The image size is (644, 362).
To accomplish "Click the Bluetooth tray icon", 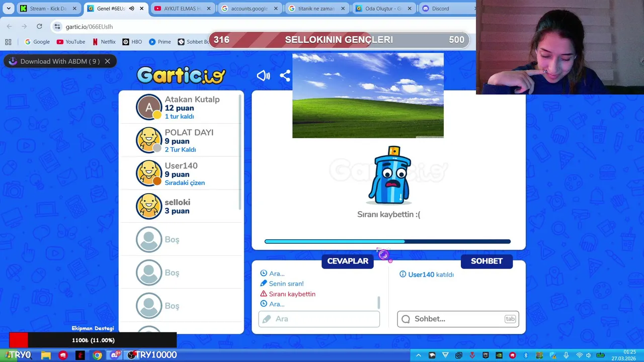I will point(525,355).
